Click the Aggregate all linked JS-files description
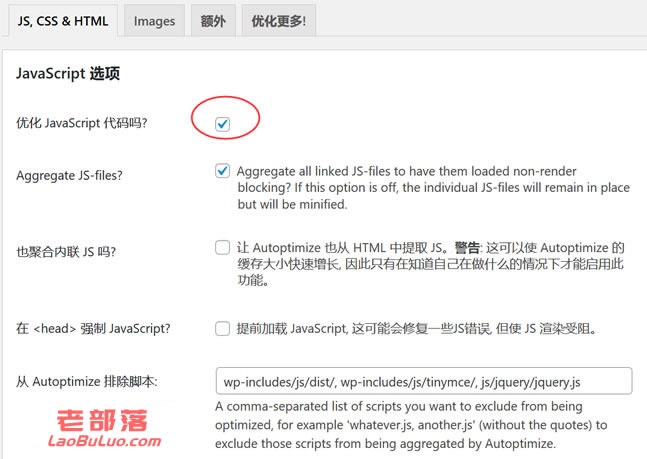647x459 pixels. click(433, 187)
